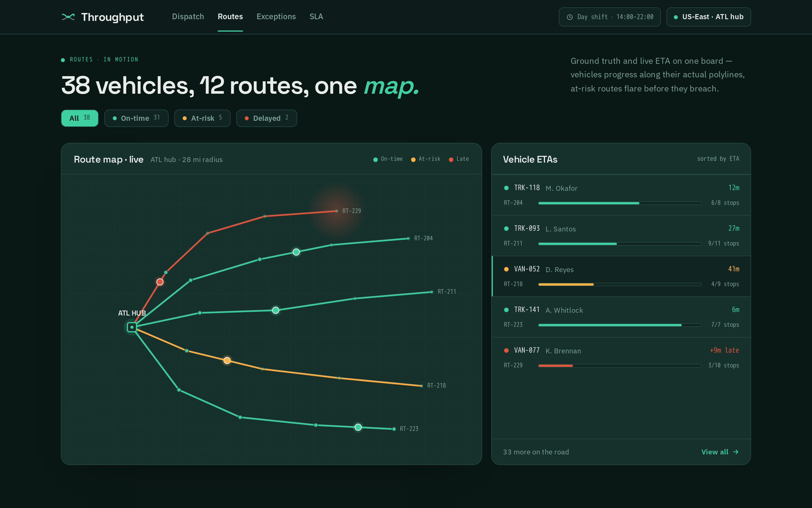Click the 41m ETA for VAN-052
Viewport: 812px width, 508px height.
click(734, 269)
